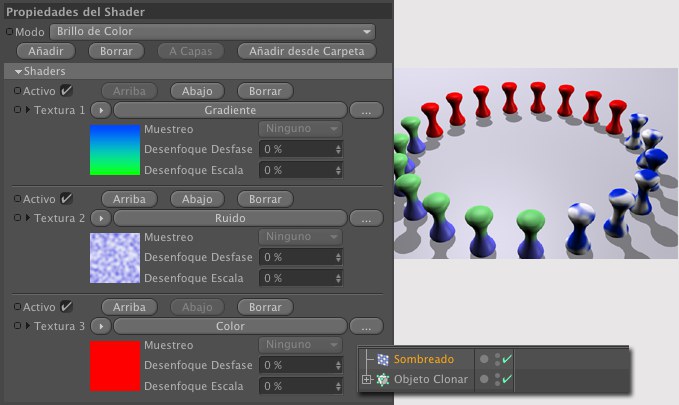Expand Textura 3 disclosure triangle
Viewport: 679px width, 405px height.
click(28, 326)
